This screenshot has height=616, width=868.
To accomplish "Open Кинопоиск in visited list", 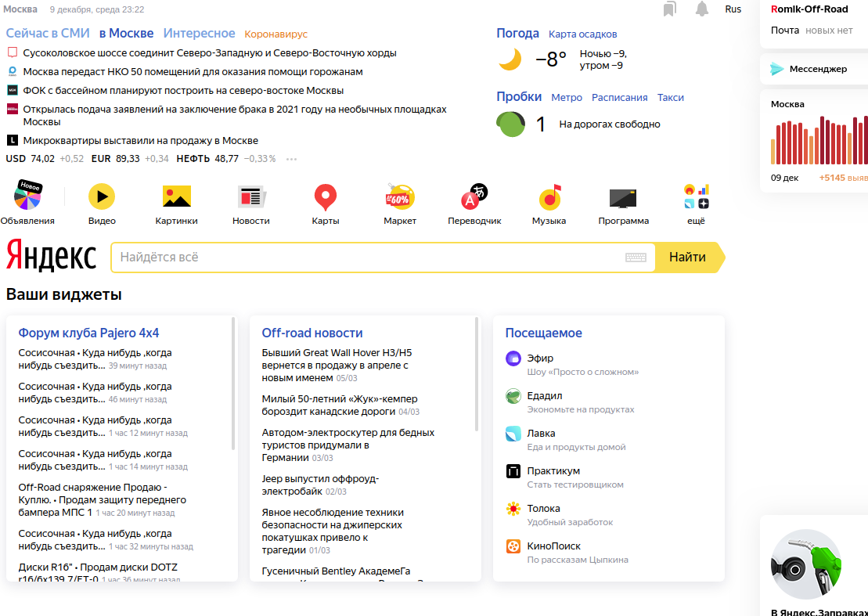I will coord(553,546).
